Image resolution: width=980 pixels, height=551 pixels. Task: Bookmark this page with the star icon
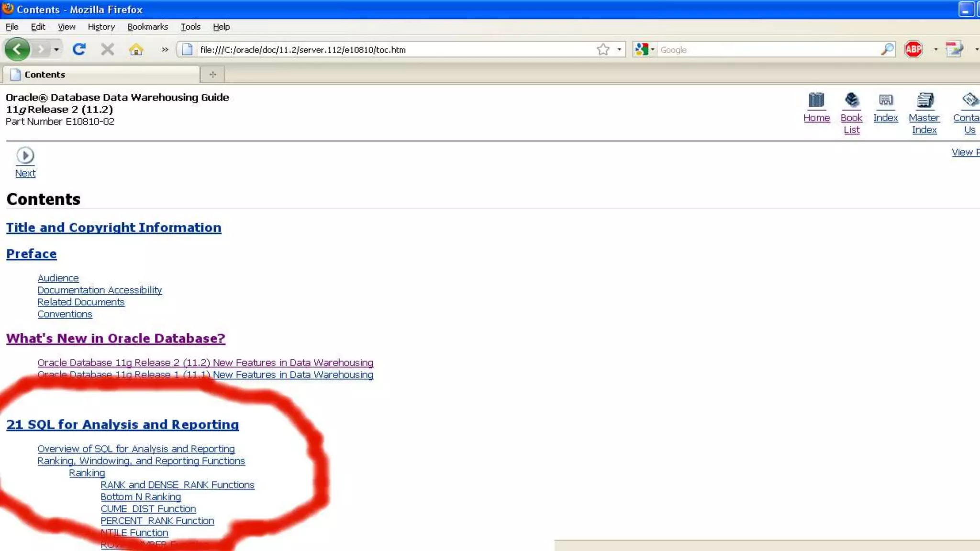[603, 49]
